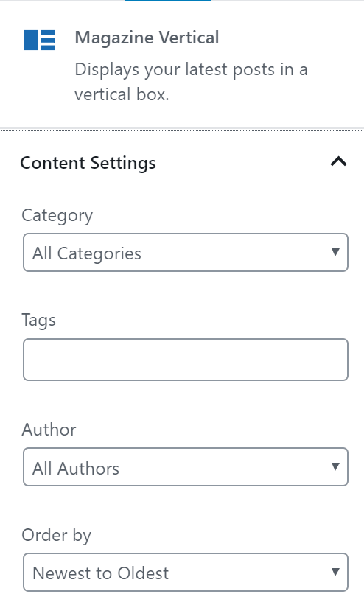Open the Newest to Oldest dropdown
Image resolution: width=364 pixels, height=605 pixels.
click(x=186, y=572)
